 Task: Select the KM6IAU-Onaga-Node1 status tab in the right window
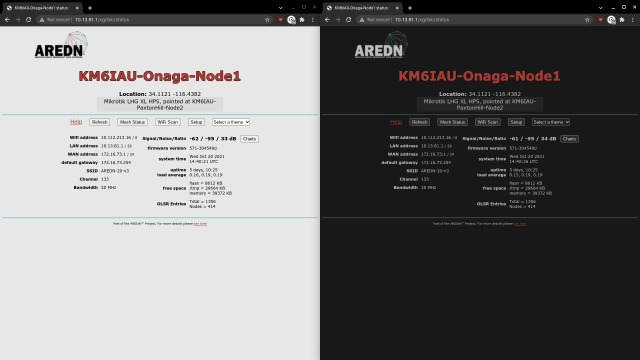click(x=362, y=8)
